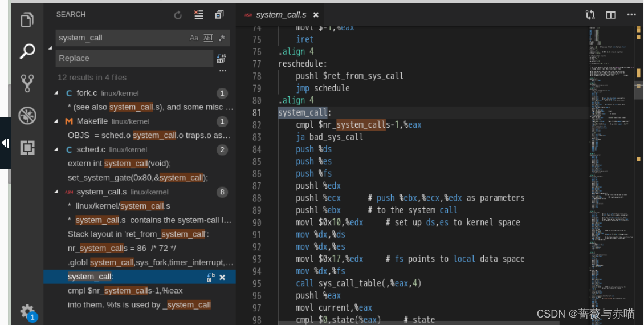Select the Search view in activity bar
Viewport: 644px width, 325px height.
tap(27, 51)
